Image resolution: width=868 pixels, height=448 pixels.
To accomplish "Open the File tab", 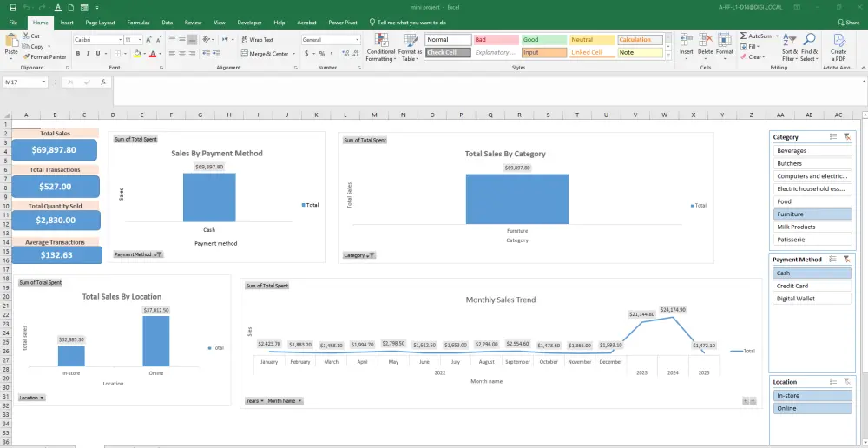I will [13, 23].
